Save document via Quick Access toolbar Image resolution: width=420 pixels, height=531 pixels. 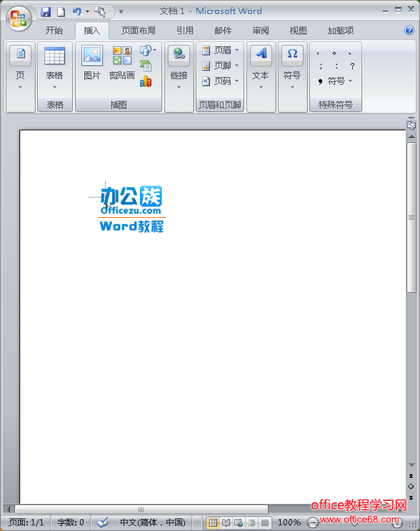tap(45, 12)
